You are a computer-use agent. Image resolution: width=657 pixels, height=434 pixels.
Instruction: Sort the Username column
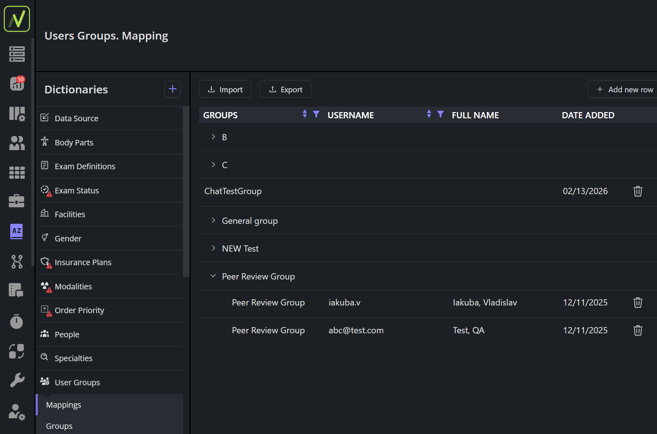[x=429, y=114]
